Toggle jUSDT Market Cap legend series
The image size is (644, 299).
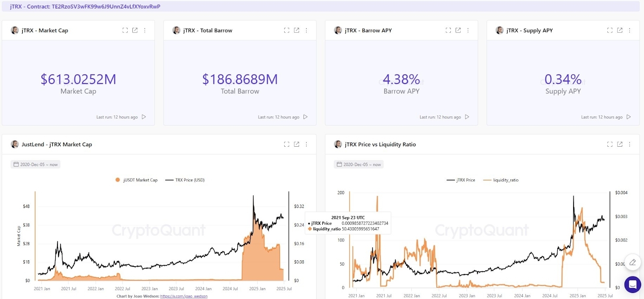pyautogui.click(x=136, y=180)
